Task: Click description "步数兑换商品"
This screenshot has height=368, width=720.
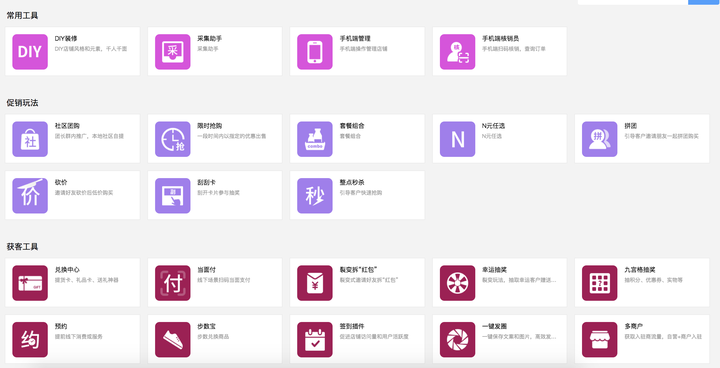Action: point(213,337)
